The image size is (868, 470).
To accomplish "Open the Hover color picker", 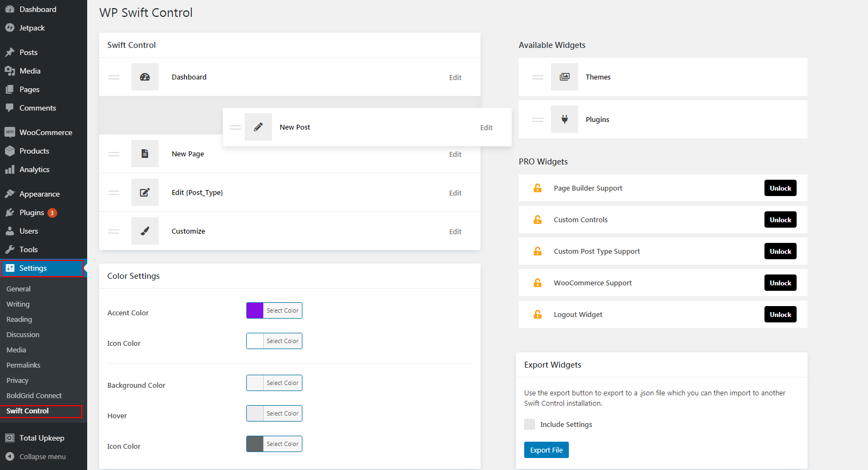I will [282, 413].
